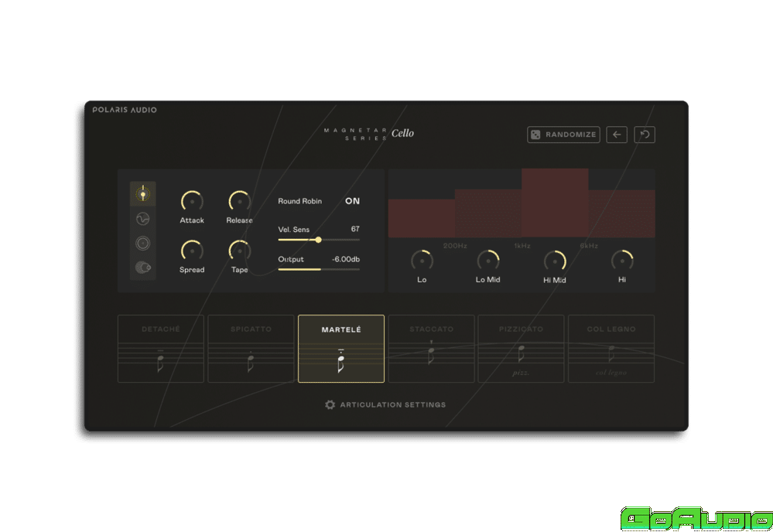
Task: Click the back arrow button
Action: tap(617, 135)
